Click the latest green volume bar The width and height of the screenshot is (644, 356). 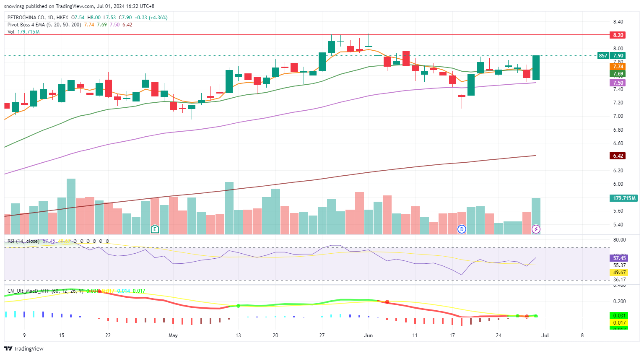tap(536, 216)
